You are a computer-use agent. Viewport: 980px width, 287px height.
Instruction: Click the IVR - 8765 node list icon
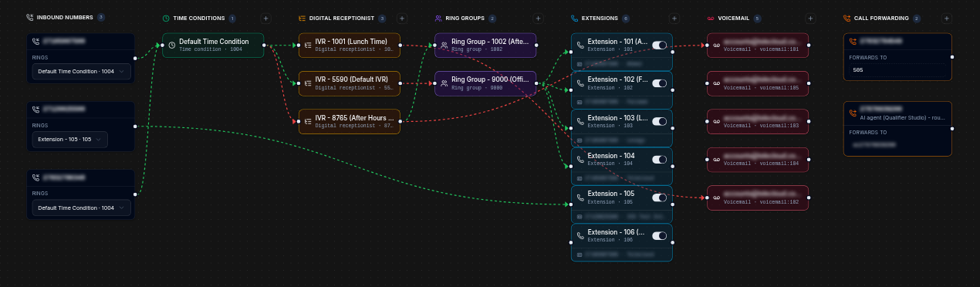(x=308, y=121)
